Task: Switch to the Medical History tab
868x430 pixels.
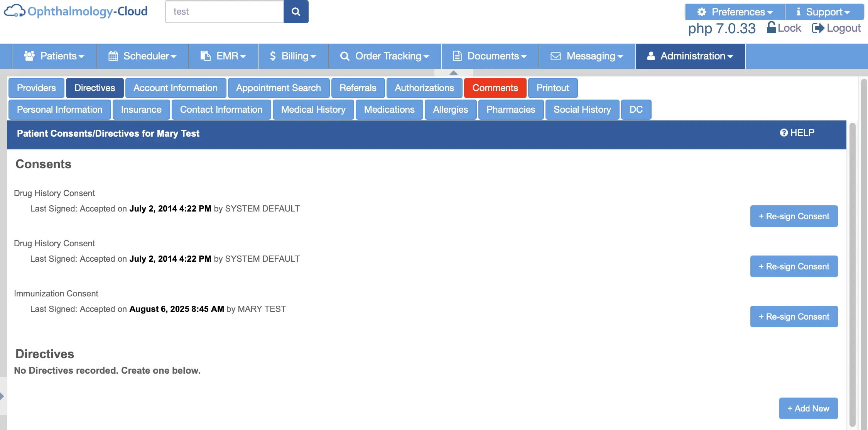Action: [313, 110]
